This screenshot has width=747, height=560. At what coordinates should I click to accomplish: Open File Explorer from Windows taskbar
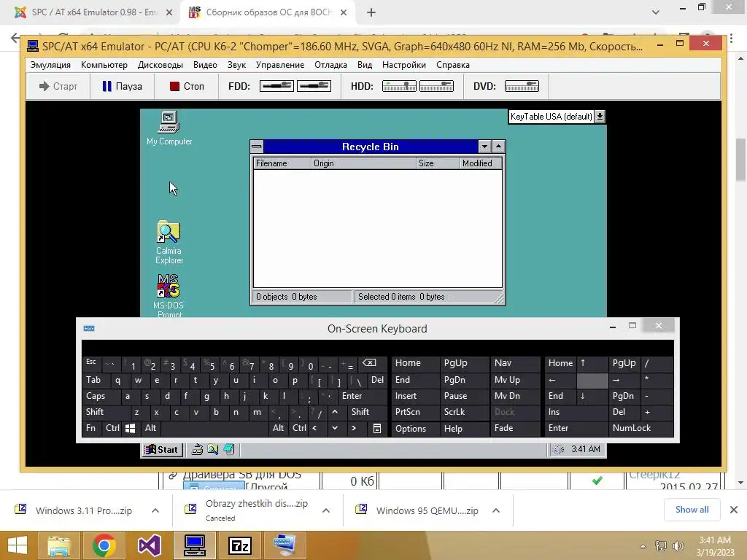[x=58, y=545]
